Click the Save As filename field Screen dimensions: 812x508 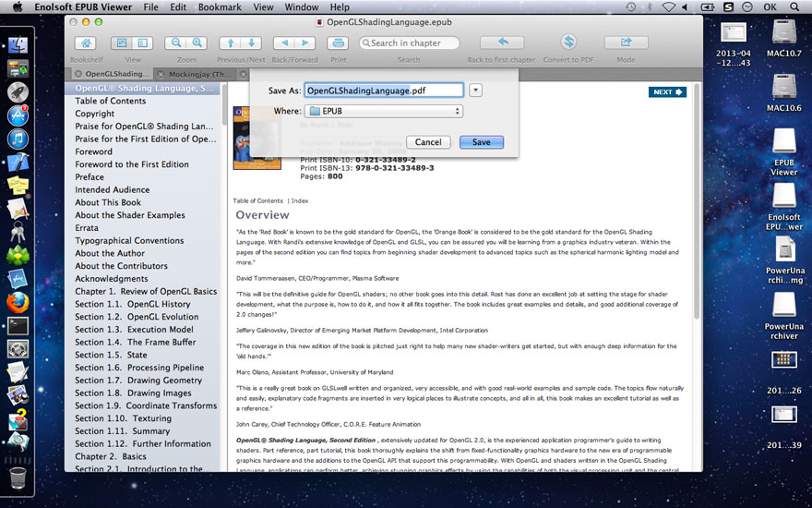pos(384,91)
